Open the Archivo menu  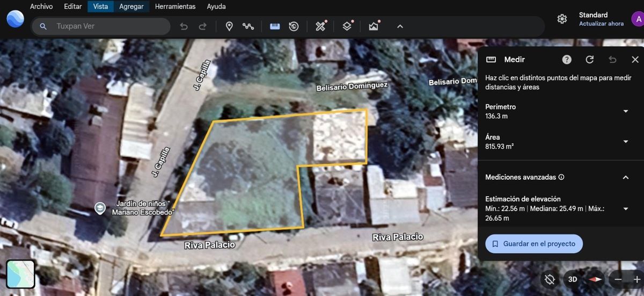click(41, 6)
